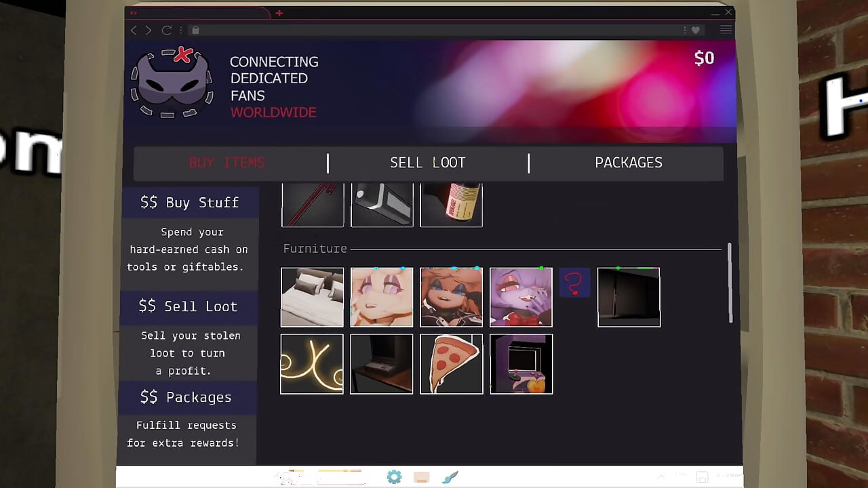Select the blonde character poster
This screenshot has width=868, height=488.
coord(382,297)
